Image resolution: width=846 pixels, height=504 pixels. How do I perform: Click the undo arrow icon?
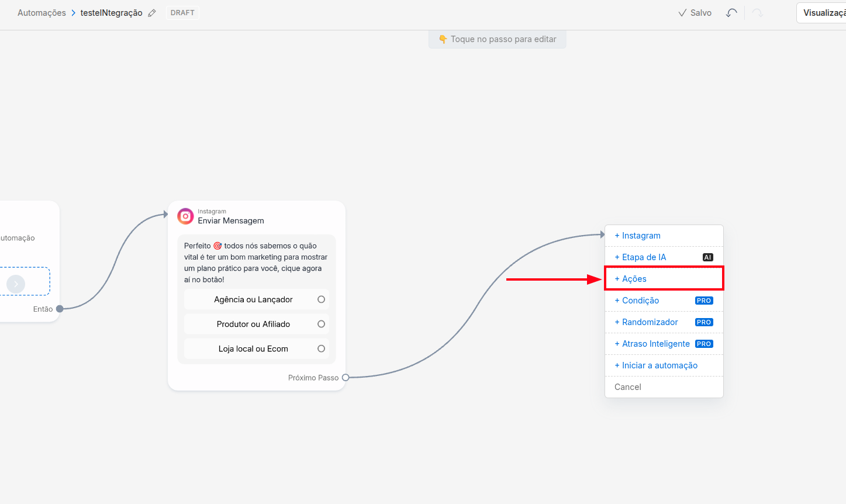coord(731,13)
